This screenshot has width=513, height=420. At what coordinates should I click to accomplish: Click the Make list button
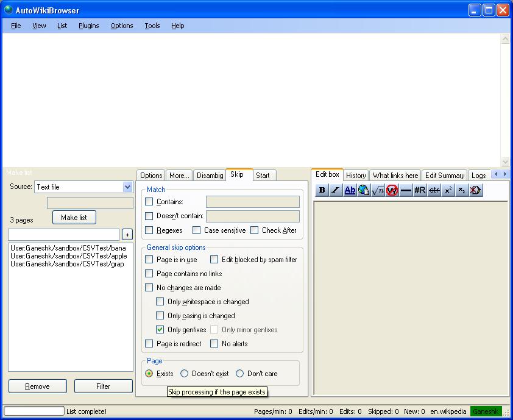[x=74, y=218]
